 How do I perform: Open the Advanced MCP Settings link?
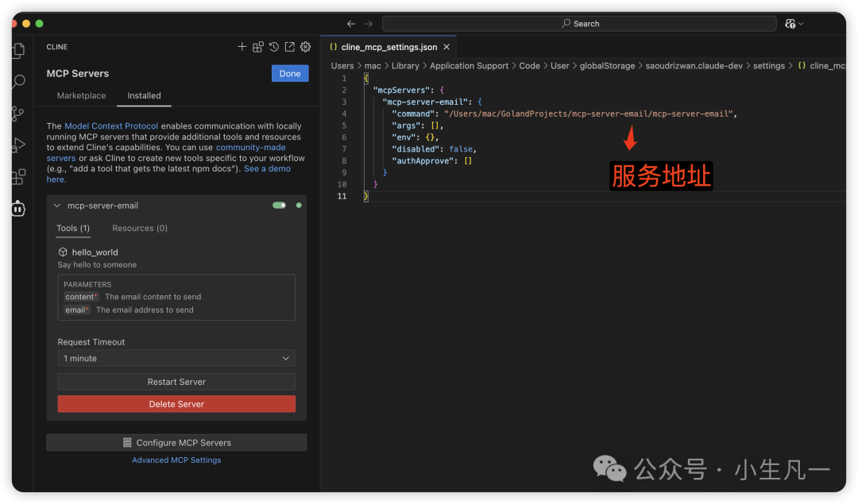point(176,460)
